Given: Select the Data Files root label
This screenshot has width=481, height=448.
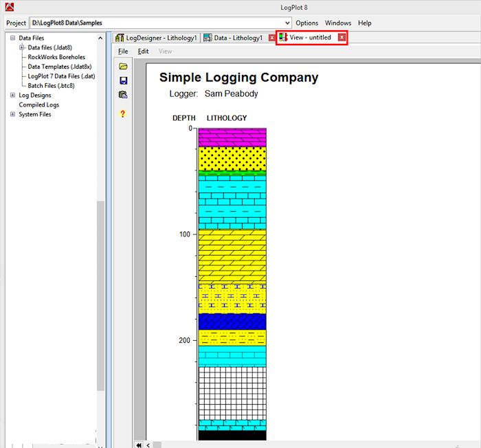Looking at the screenshot, I should (x=32, y=38).
